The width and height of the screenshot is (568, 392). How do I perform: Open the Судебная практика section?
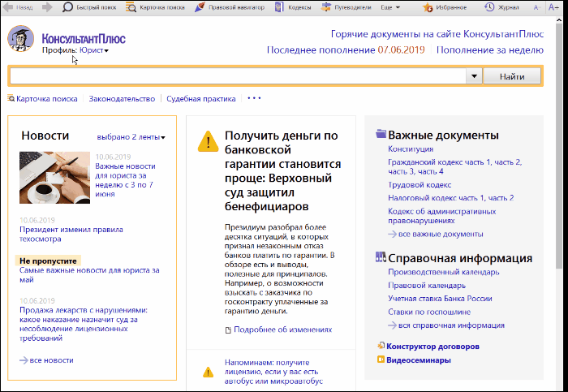point(201,98)
